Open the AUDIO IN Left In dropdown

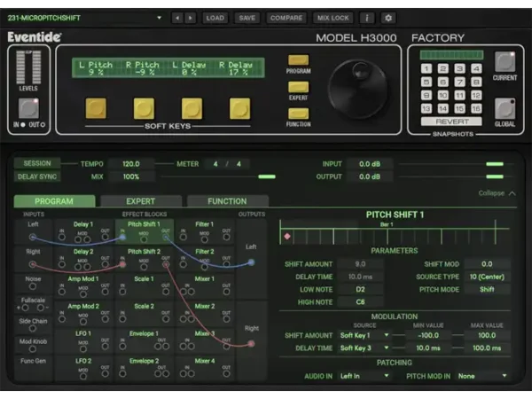(x=364, y=376)
